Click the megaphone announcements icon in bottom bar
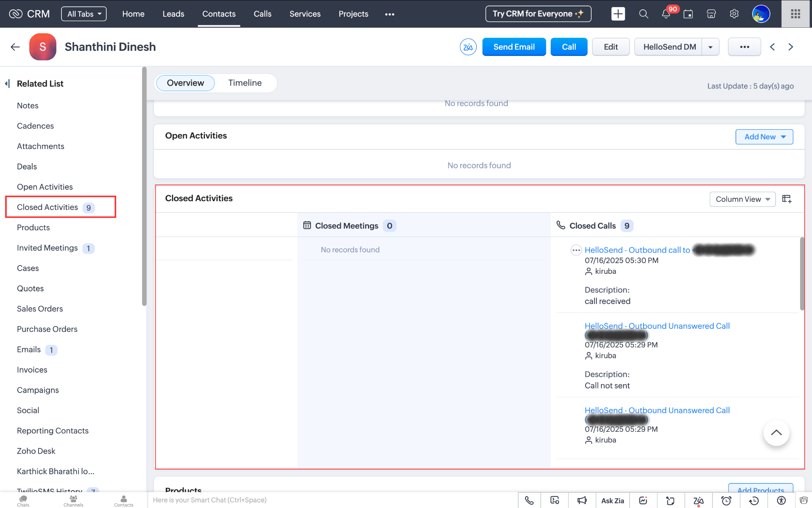This screenshot has height=508, width=812. coord(582,500)
